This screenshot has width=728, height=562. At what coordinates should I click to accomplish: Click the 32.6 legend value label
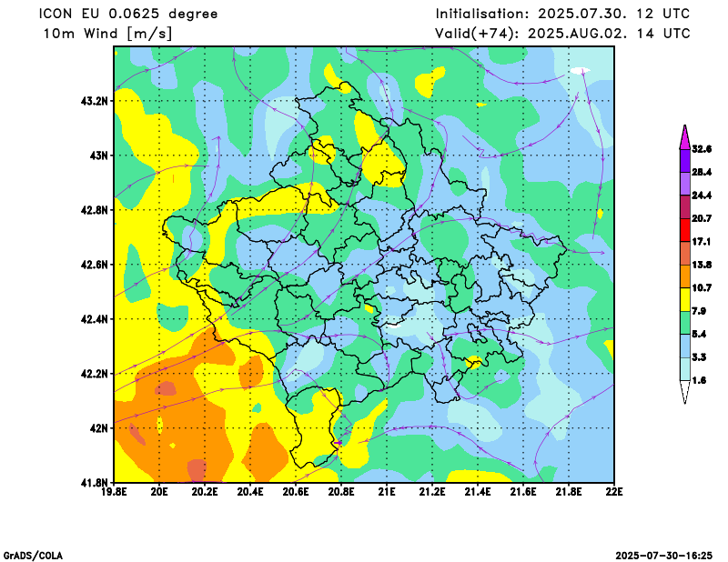(702, 149)
